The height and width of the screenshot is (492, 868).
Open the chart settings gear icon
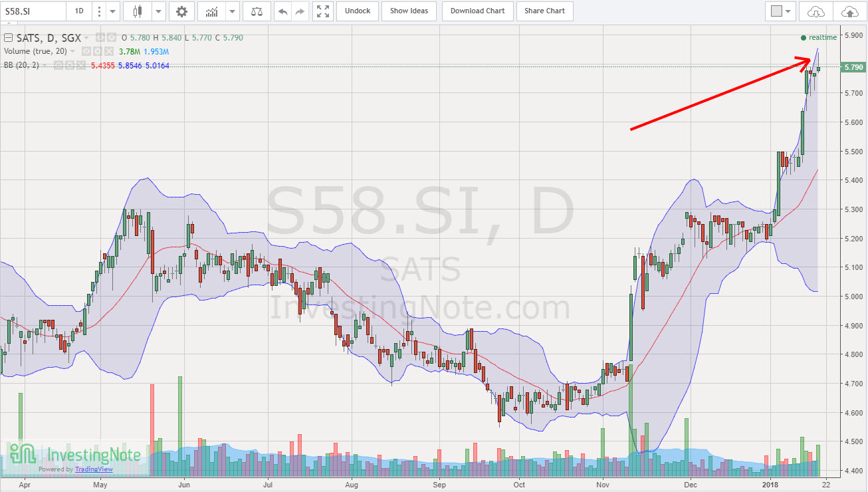click(x=181, y=11)
